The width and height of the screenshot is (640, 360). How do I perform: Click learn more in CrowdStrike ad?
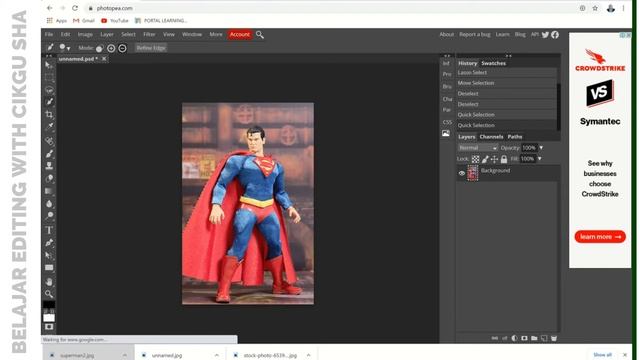coord(600,237)
